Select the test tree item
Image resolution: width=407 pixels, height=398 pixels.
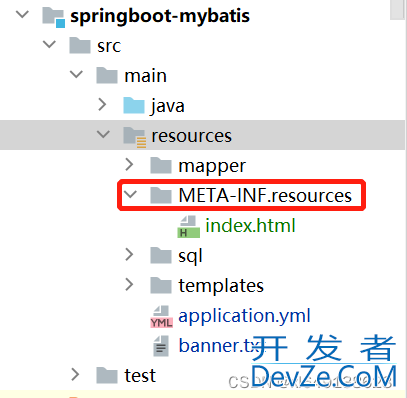point(140,376)
